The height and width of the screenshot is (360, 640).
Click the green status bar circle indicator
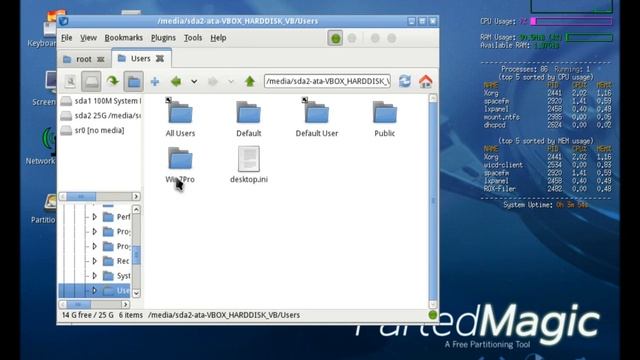[x=433, y=315]
